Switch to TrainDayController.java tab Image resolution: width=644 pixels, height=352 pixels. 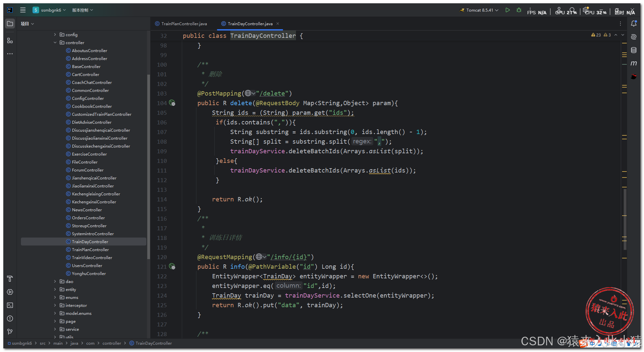click(247, 24)
